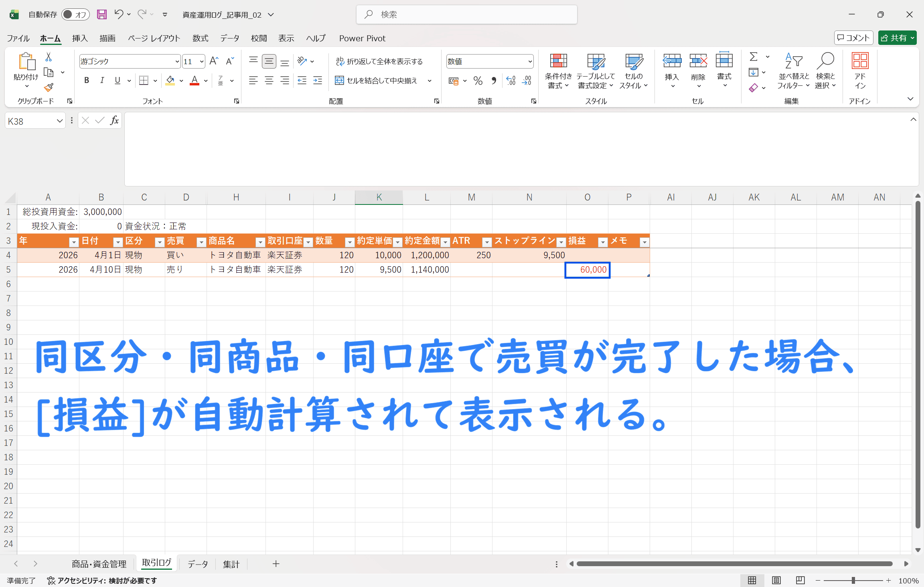924x587 pixels.
Task: Open the number format dropdown
Action: click(x=530, y=62)
